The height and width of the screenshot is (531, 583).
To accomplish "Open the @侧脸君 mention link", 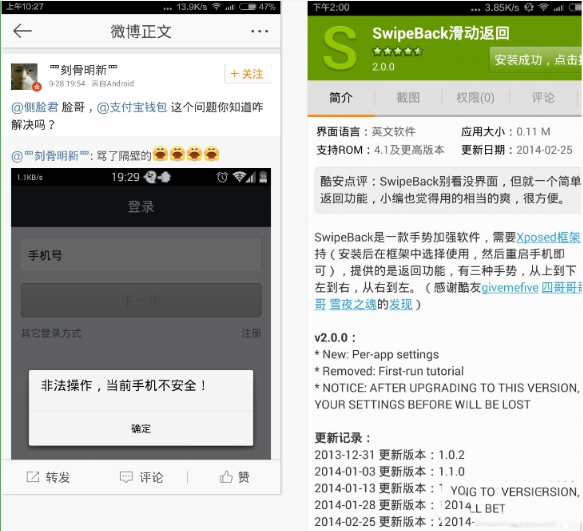I will point(35,107).
